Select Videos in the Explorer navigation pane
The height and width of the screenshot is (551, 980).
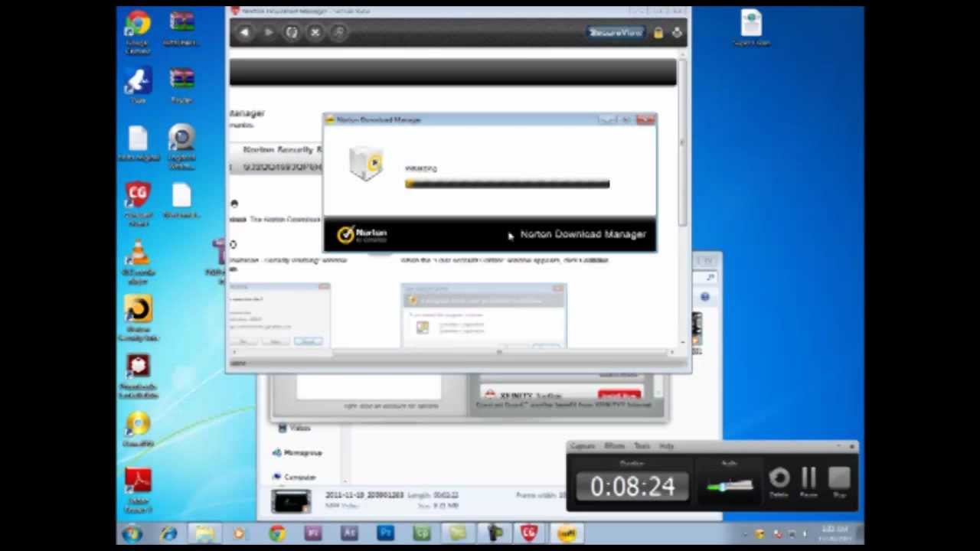(x=295, y=428)
